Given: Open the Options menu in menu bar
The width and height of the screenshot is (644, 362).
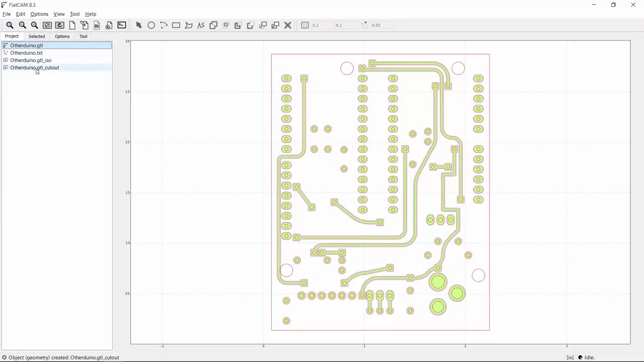Looking at the screenshot, I should click(39, 14).
